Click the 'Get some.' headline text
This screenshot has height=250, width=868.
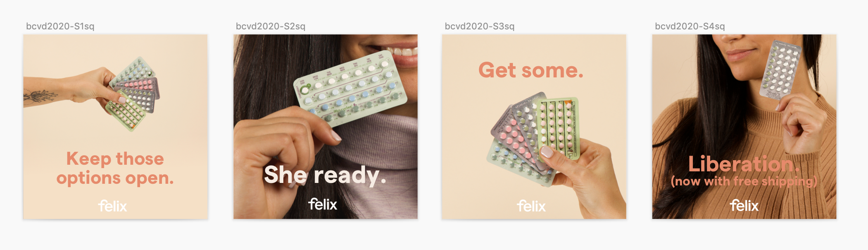[531, 70]
